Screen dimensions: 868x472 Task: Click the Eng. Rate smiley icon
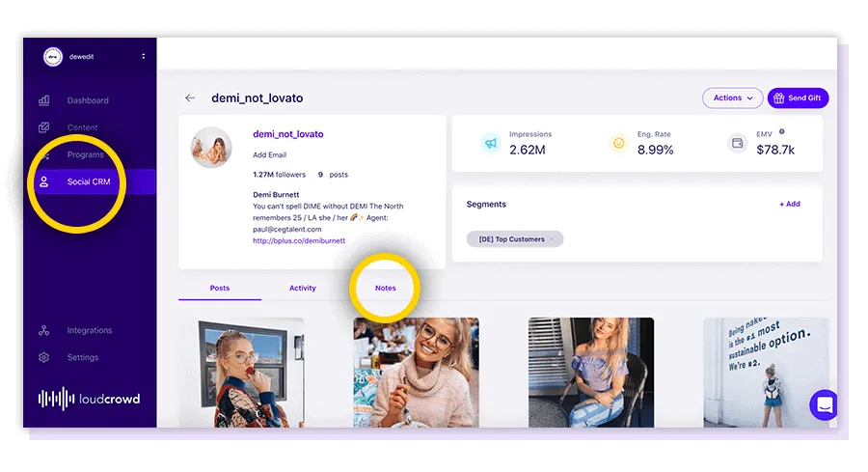tap(618, 143)
